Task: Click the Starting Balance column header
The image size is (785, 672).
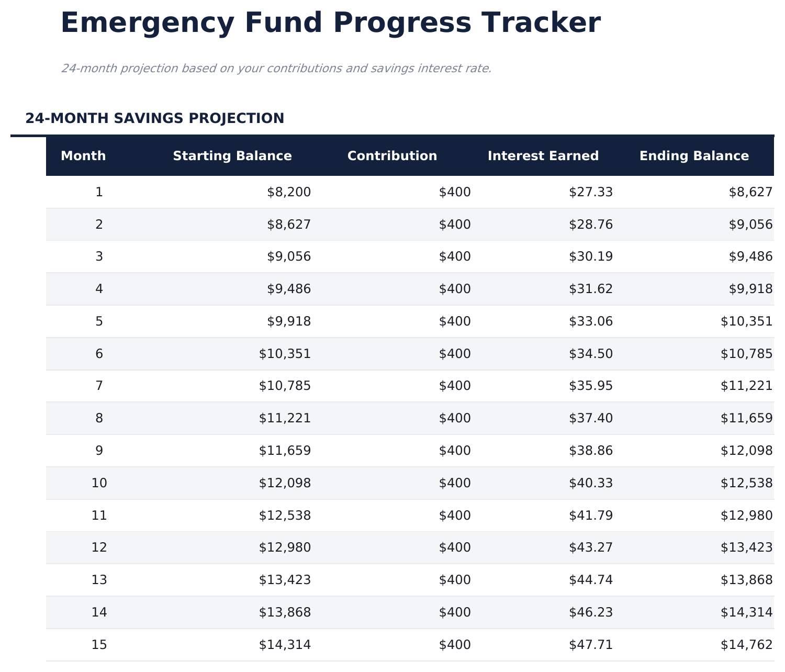Action: tap(232, 156)
